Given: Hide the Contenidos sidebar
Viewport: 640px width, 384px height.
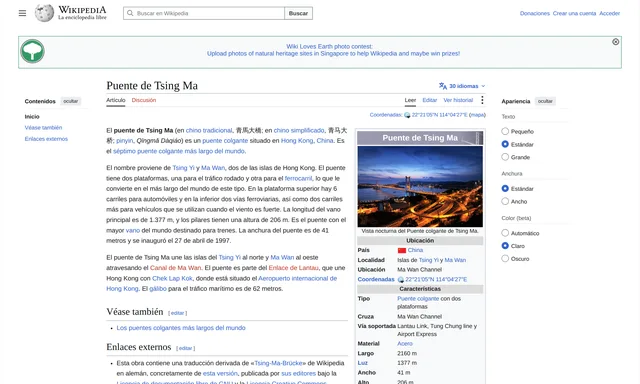Looking at the screenshot, I should coord(71,101).
